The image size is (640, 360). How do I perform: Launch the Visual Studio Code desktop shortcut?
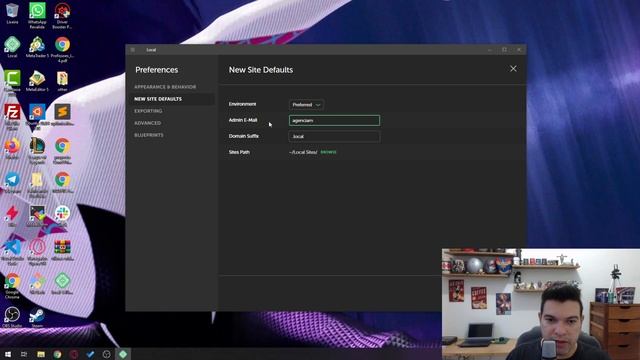click(12, 251)
